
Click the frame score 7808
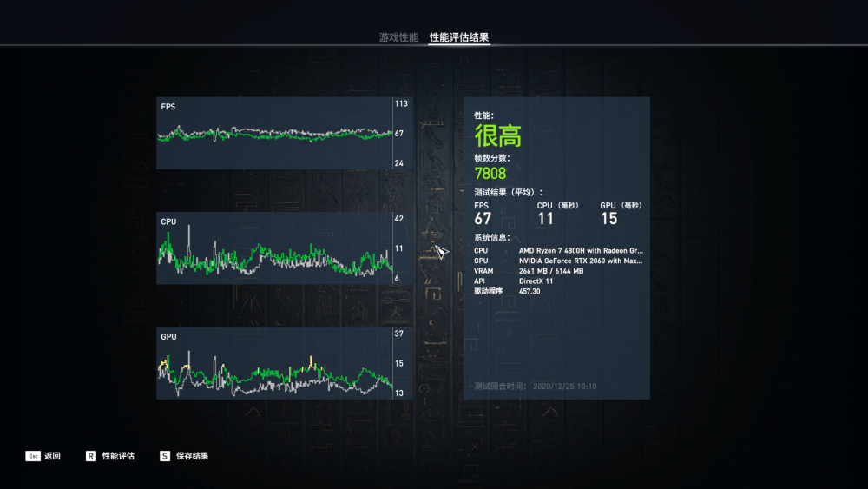(490, 174)
